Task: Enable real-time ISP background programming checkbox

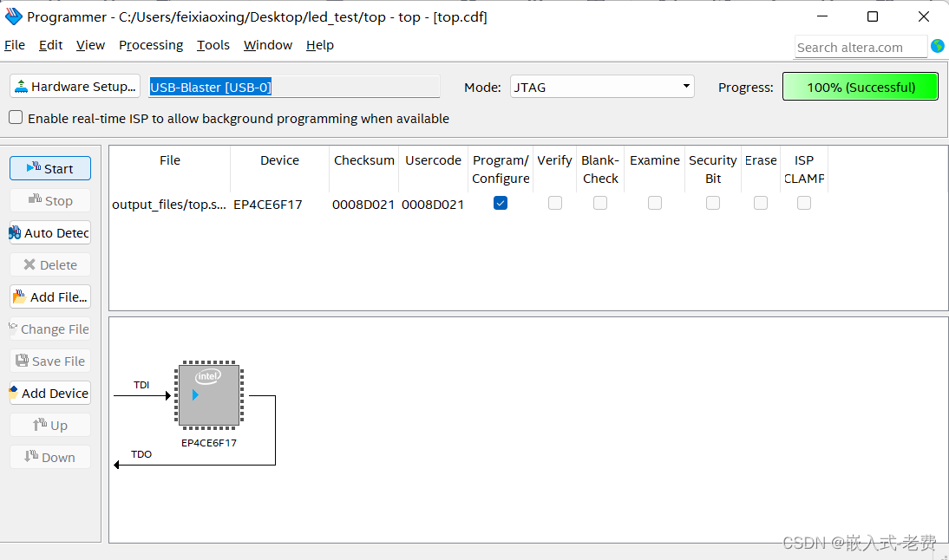Action: click(x=16, y=117)
